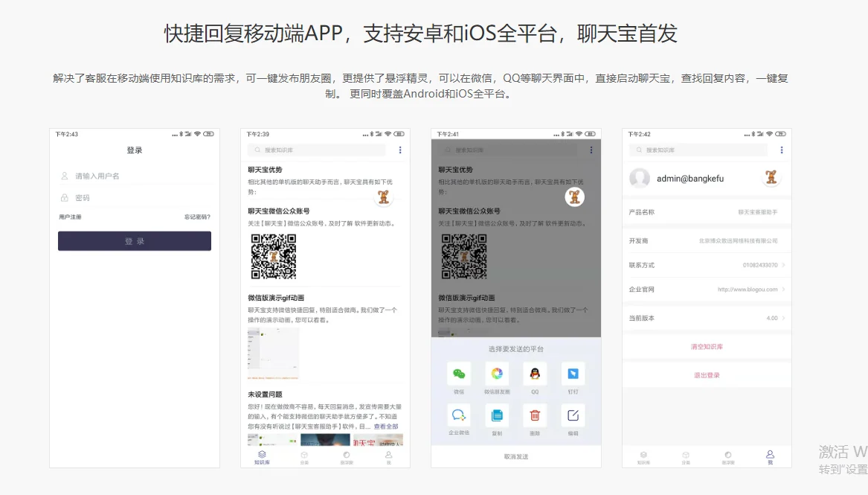Click the 01082433070 phone number value
Screen dimensions: 868x495
[760, 265]
